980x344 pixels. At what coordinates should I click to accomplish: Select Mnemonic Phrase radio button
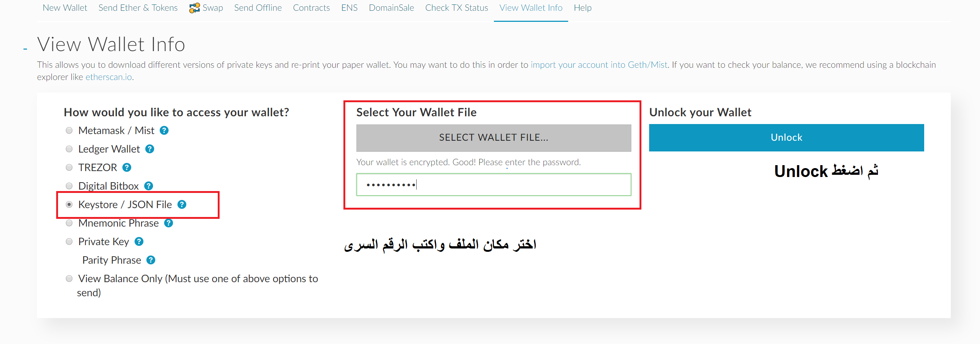(x=69, y=223)
